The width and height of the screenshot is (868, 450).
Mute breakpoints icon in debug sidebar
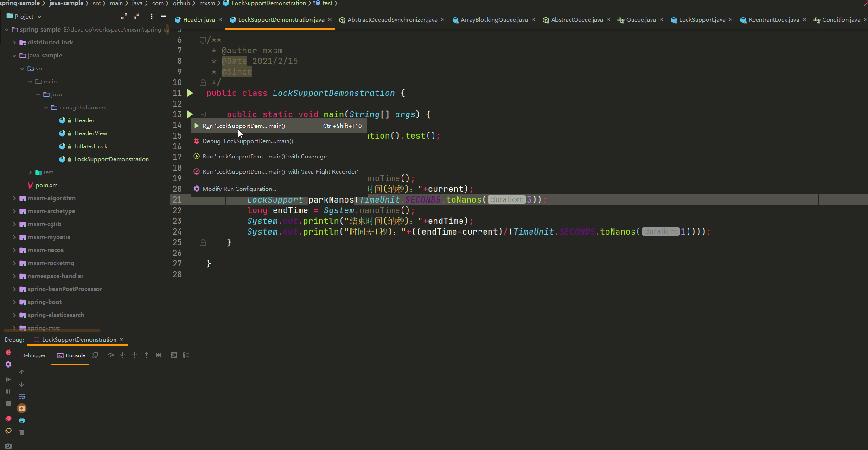point(8,431)
